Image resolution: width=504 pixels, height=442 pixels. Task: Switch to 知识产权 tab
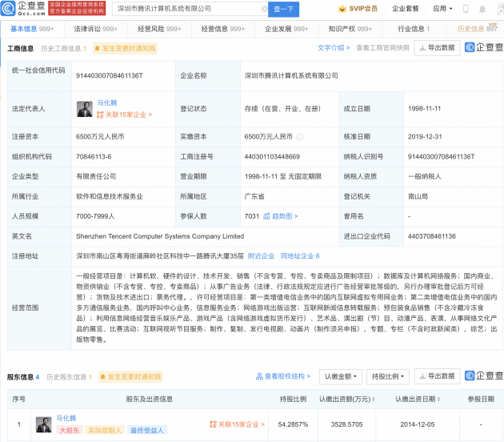click(x=350, y=29)
